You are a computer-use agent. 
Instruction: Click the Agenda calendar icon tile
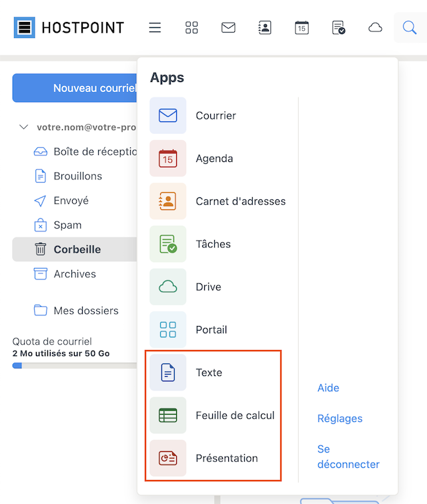pyautogui.click(x=168, y=159)
